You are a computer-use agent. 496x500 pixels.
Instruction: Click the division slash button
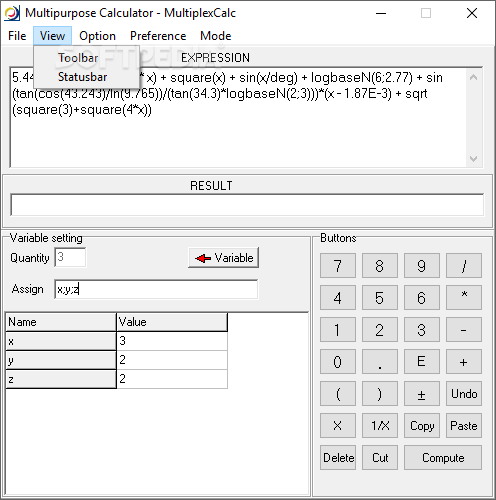(464, 266)
